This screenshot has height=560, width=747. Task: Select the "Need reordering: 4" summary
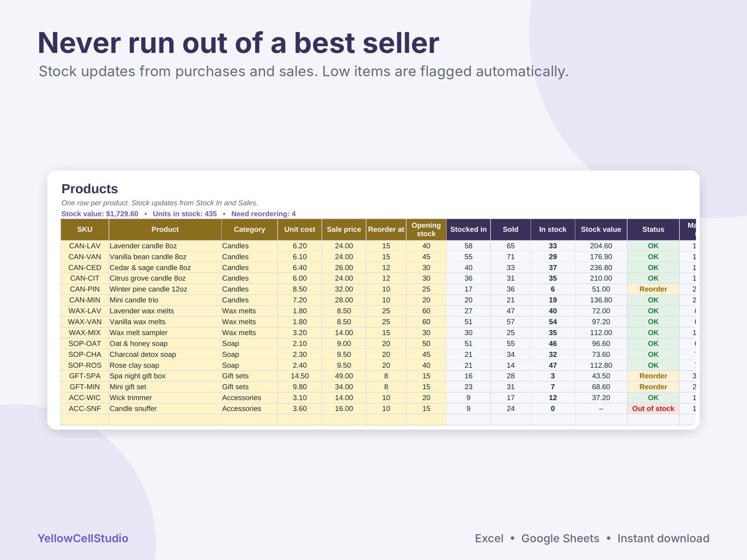click(263, 214)
